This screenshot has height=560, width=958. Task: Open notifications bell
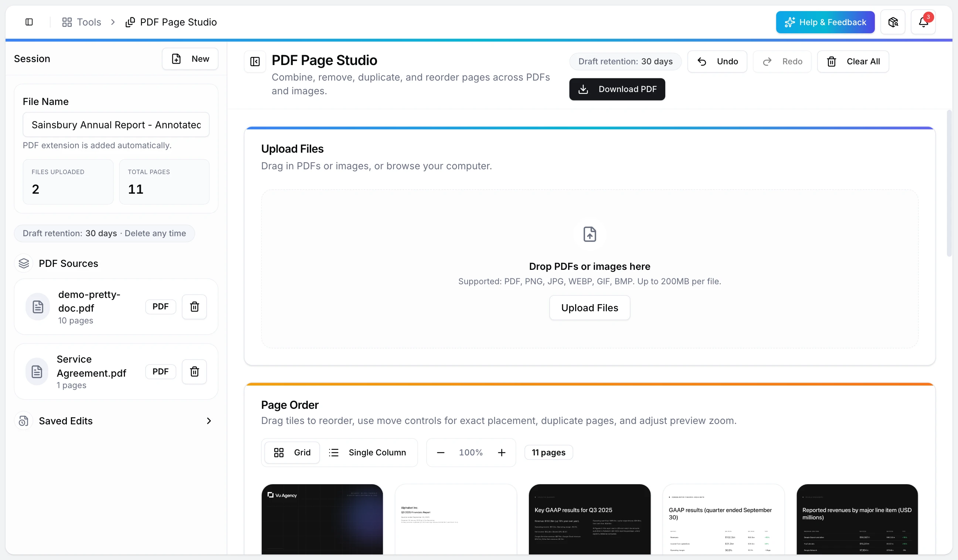pos(923,22)
